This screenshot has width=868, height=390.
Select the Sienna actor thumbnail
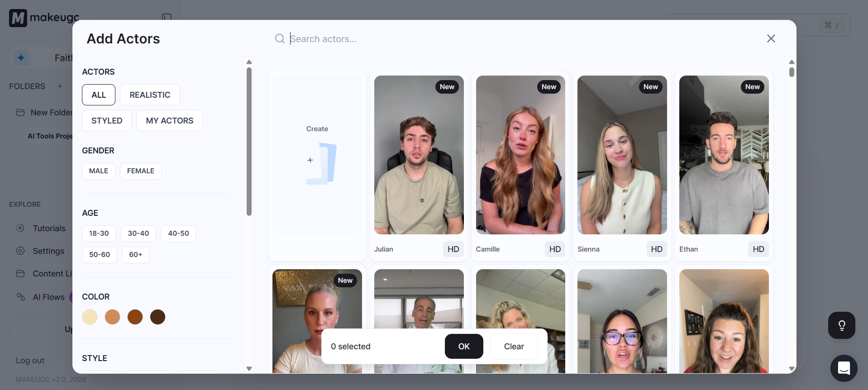[622, 155]
